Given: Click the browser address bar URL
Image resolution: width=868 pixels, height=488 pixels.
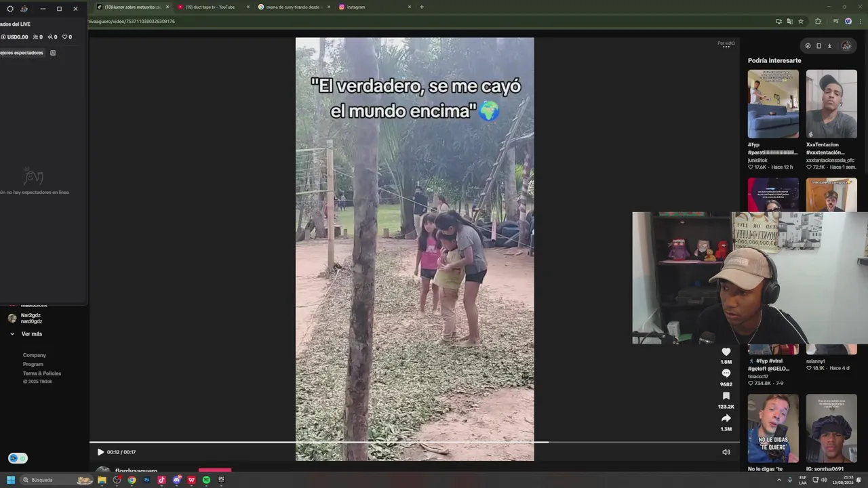Looking at the screenshot, I should pos(132,21).
